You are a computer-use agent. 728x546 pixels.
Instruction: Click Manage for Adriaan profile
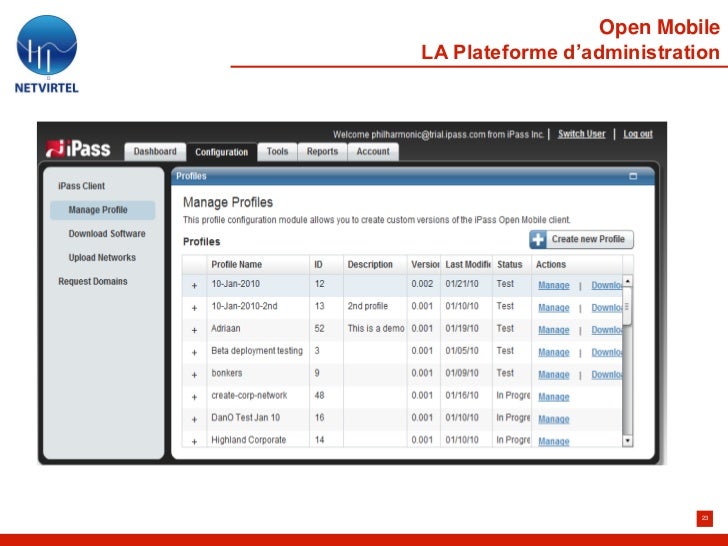(x=554, y=330)
